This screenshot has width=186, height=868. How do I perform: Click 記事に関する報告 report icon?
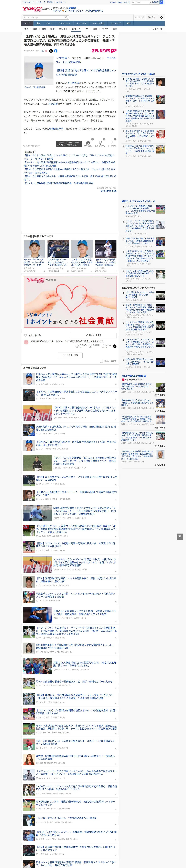[32, 146]
